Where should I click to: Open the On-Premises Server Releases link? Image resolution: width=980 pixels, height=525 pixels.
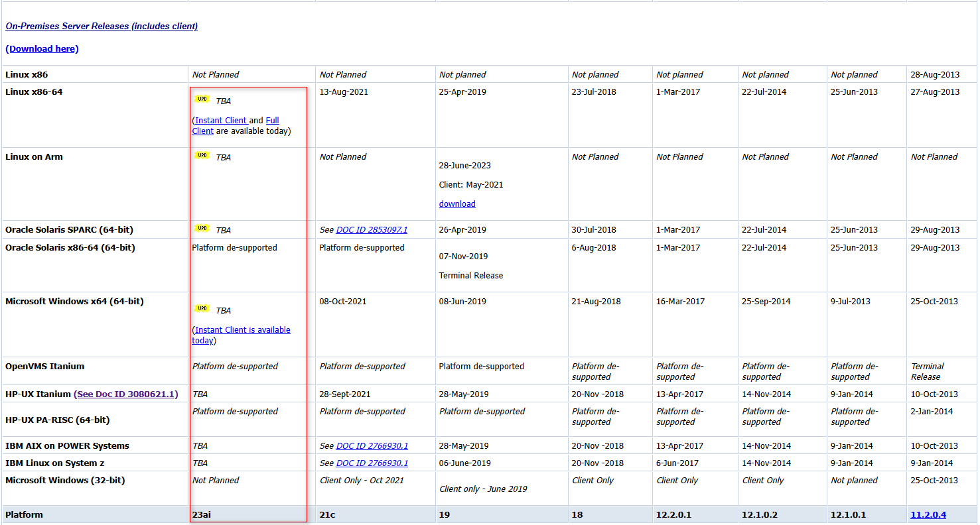click(102, 27)
